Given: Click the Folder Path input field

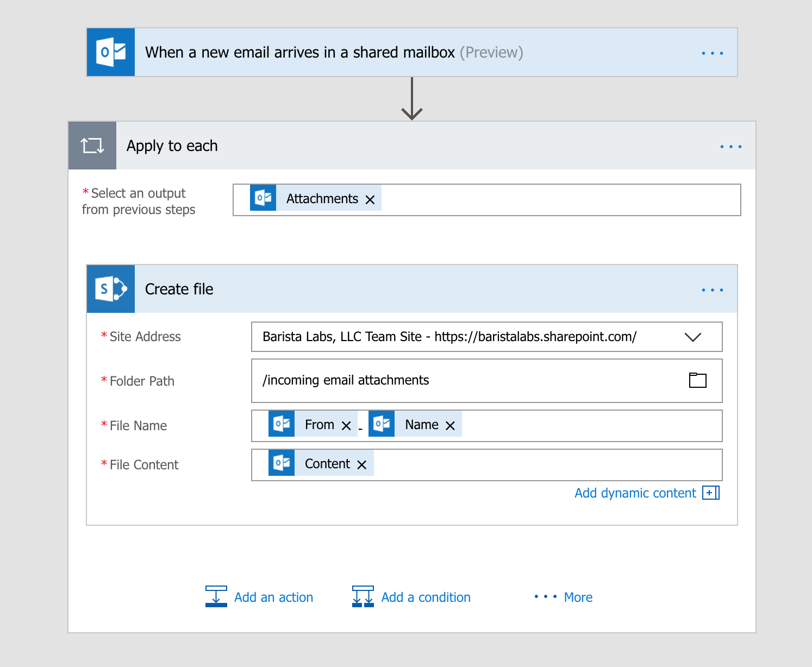Looking at the screenshot, I should [x=486, y=381].
